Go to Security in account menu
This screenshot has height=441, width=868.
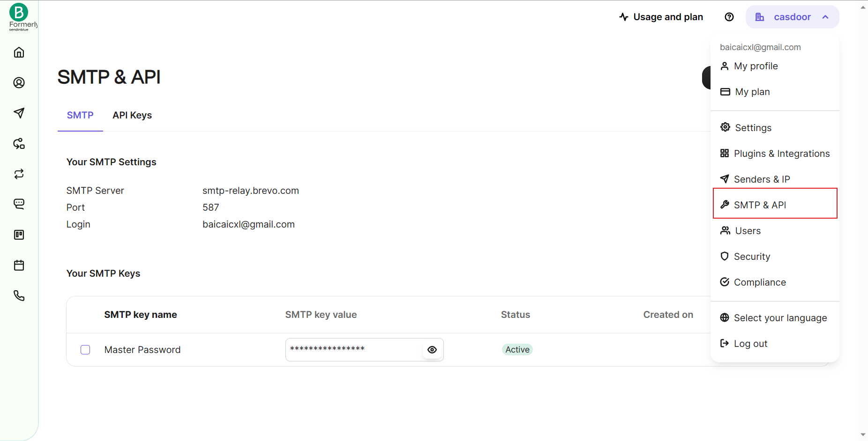click(752, 257)
